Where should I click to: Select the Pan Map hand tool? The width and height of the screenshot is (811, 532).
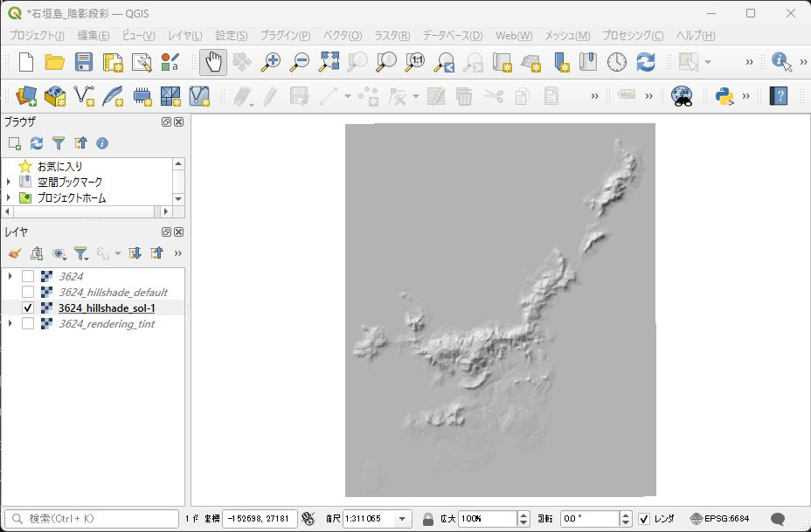212,62
